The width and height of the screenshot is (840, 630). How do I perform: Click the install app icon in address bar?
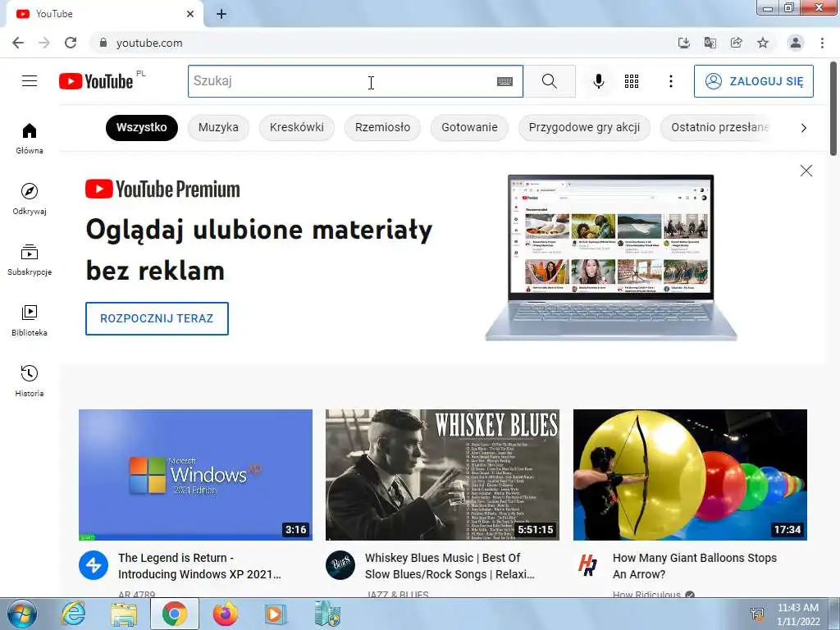(x=683, y=43)
